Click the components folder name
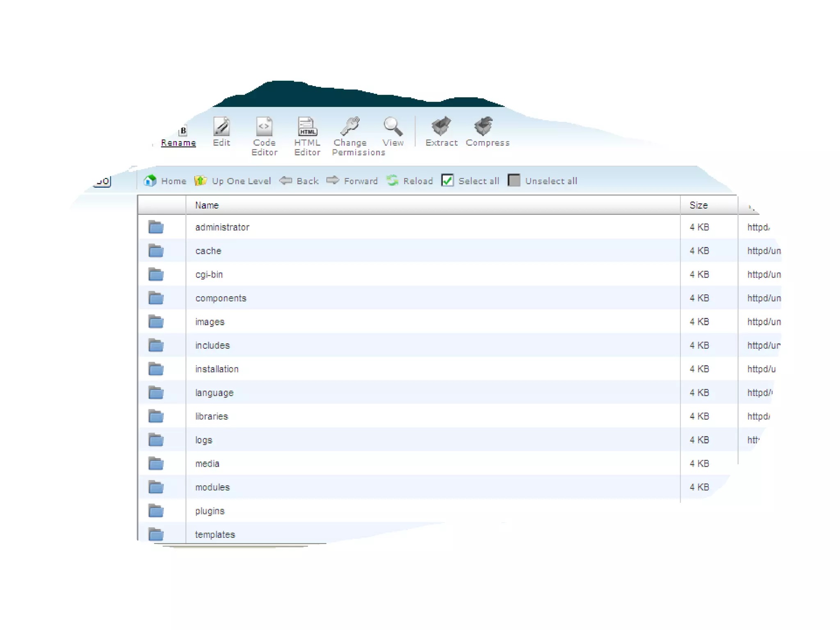The height and width of the screenshot is (630, 840). coord(221,298)
